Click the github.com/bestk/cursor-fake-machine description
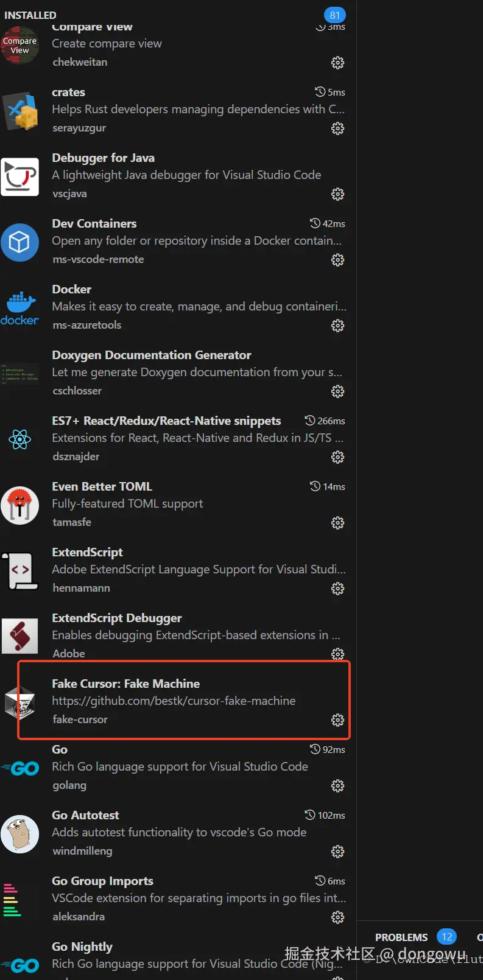 (174, 701)
